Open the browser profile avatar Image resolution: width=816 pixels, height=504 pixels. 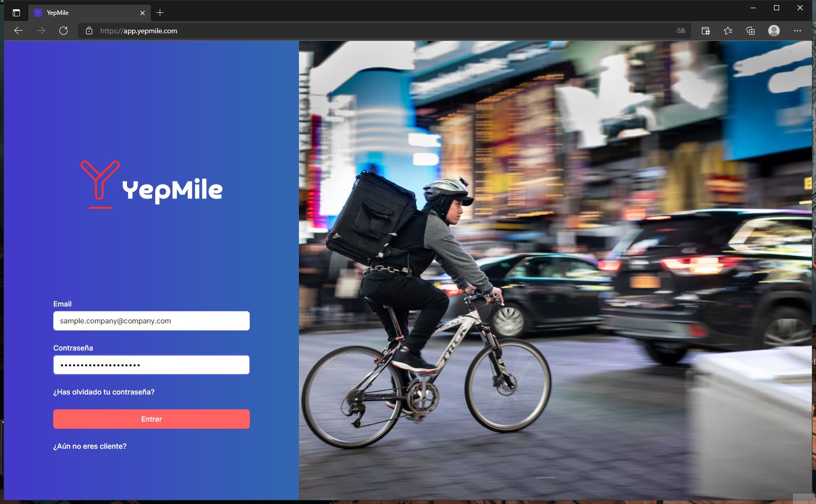(774, 31)
